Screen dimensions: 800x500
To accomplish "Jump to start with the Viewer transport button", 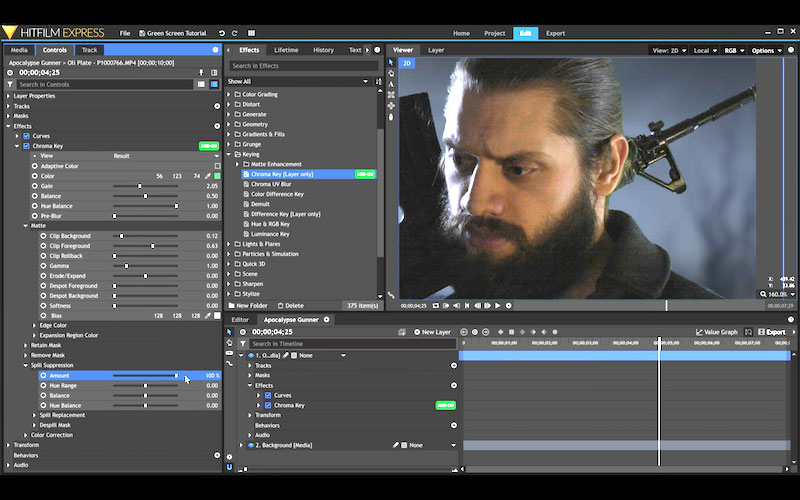I will point(467,306).
